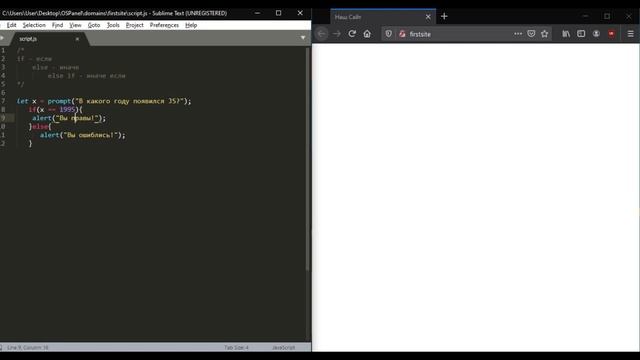Viewport: 640px width, 360px height.
Task: Open the Preferences menu
Action: (x=164, y=25)
